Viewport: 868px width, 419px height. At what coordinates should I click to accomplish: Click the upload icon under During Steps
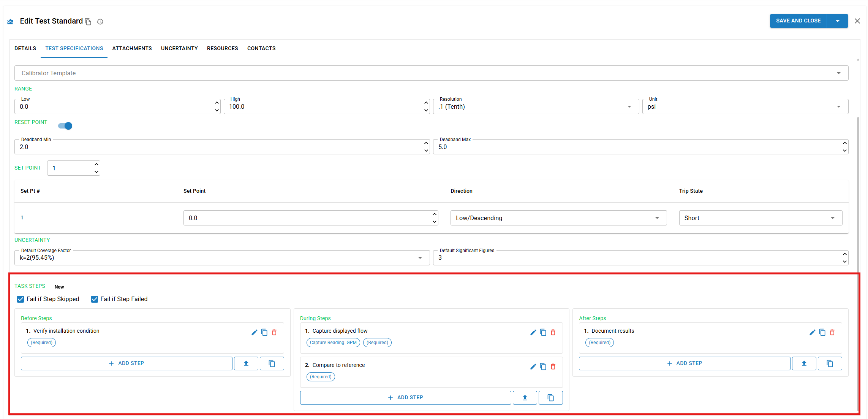point(525,398)
